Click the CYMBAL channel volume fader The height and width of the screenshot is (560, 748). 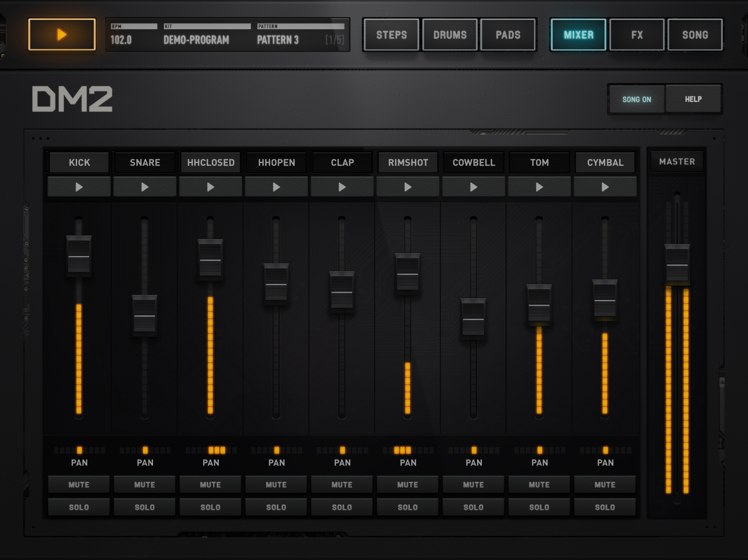(x=605, y=300)
